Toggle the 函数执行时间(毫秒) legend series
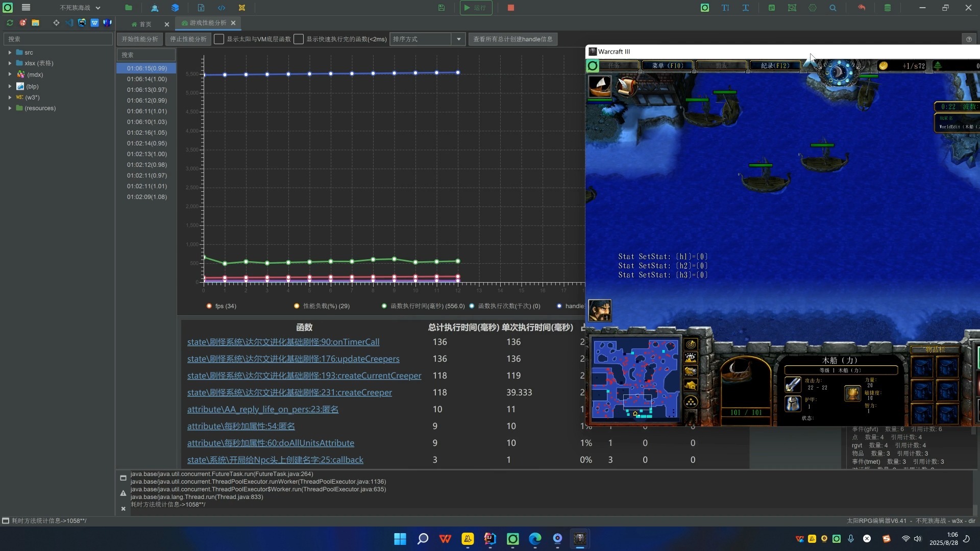 coord(423,306)
